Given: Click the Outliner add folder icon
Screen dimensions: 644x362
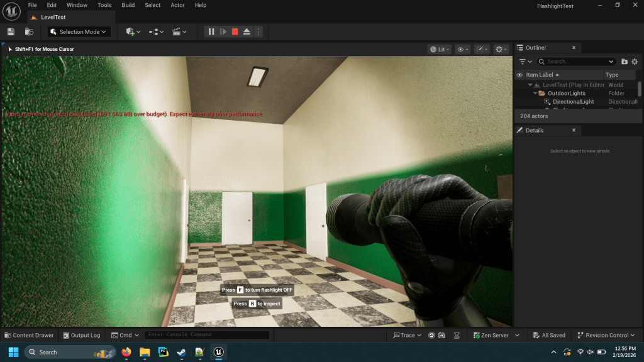Looking at the screenshot, I should click(624, 62).
